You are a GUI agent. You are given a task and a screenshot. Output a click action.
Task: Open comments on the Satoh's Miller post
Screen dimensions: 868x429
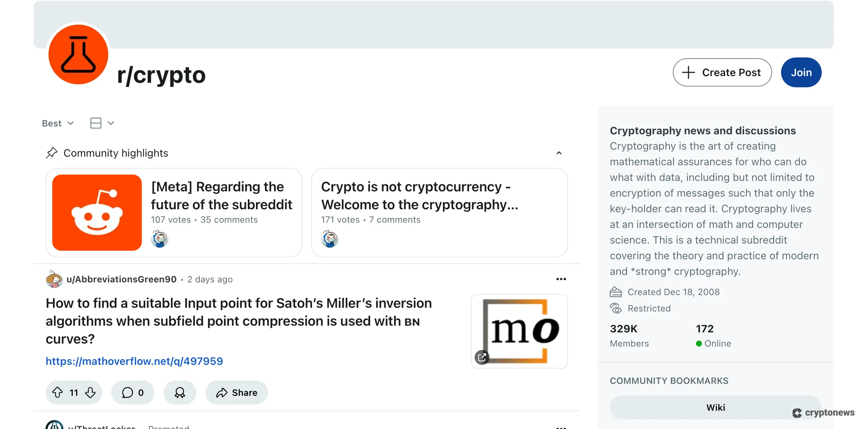(132, 392)
